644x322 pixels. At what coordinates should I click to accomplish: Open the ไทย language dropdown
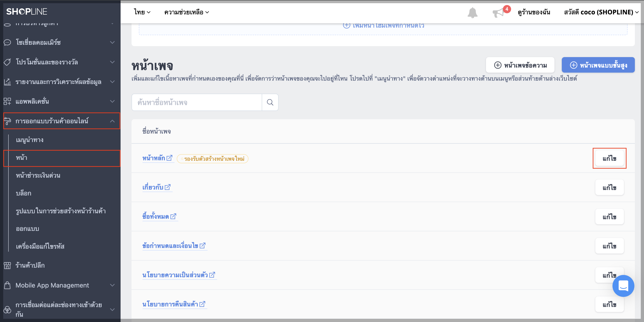(x=142, y=12)
